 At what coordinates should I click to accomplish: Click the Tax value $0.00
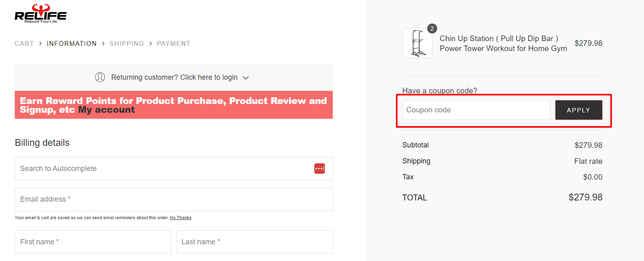click(593, 177)
